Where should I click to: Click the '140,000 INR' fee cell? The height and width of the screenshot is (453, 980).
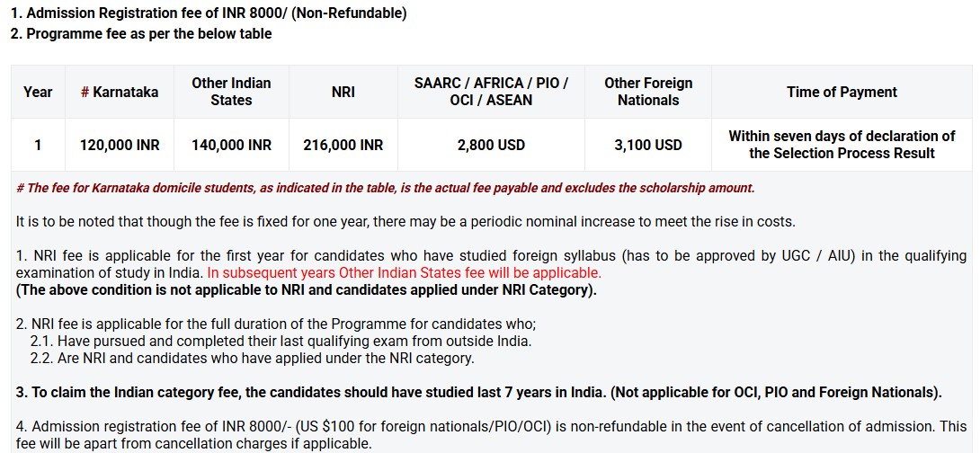tap(231, 145)
